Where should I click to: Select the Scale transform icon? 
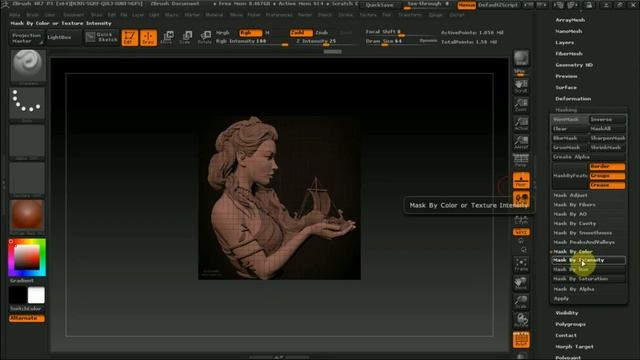coord(186,38)
